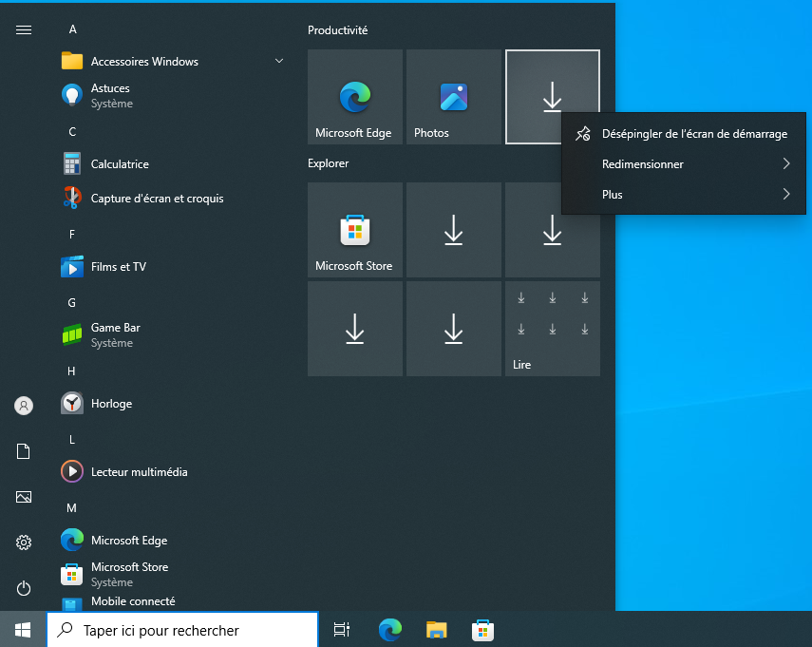812x647 pixels.
Task: Open Astuces from the app list
Action: click(172, 96)
